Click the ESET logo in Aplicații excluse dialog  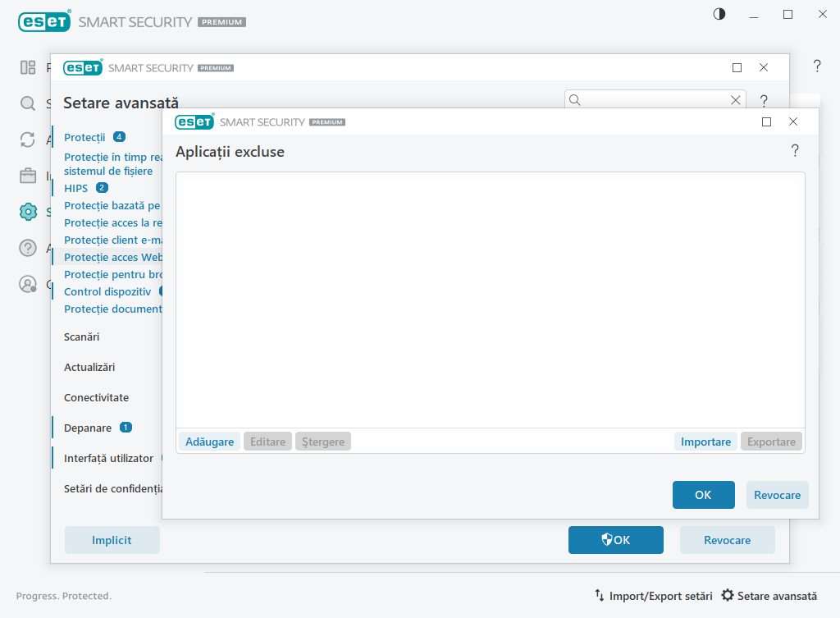click(194, 121)
